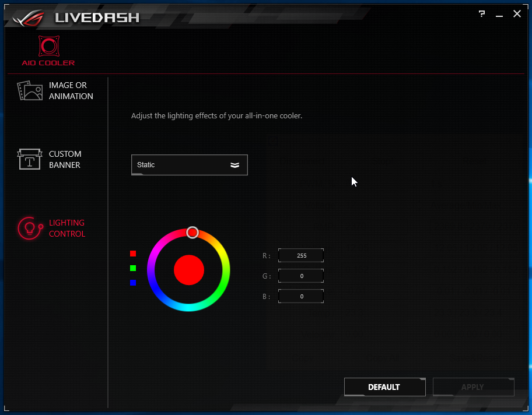Click the ROG logo in title bar

(29, 18)
